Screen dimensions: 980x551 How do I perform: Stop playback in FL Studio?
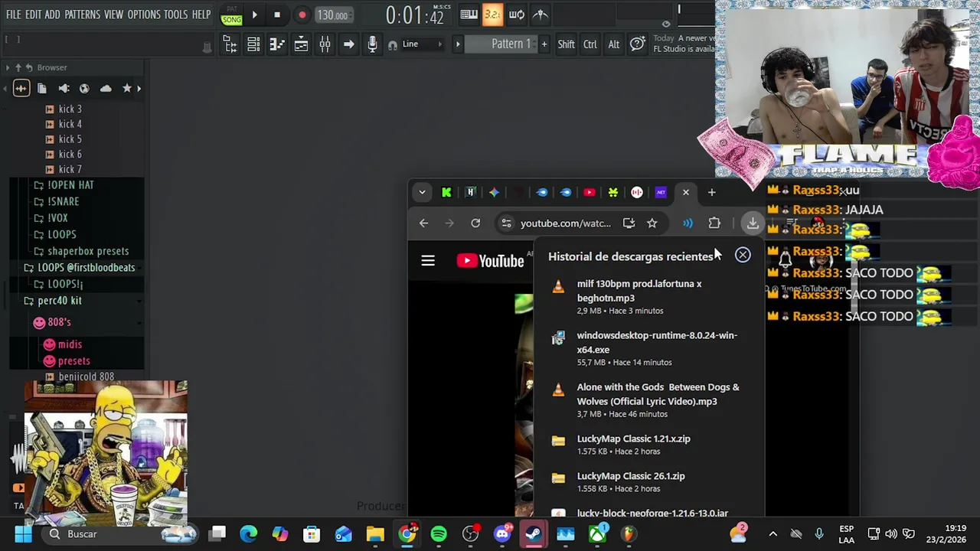(x=277, y=15)
